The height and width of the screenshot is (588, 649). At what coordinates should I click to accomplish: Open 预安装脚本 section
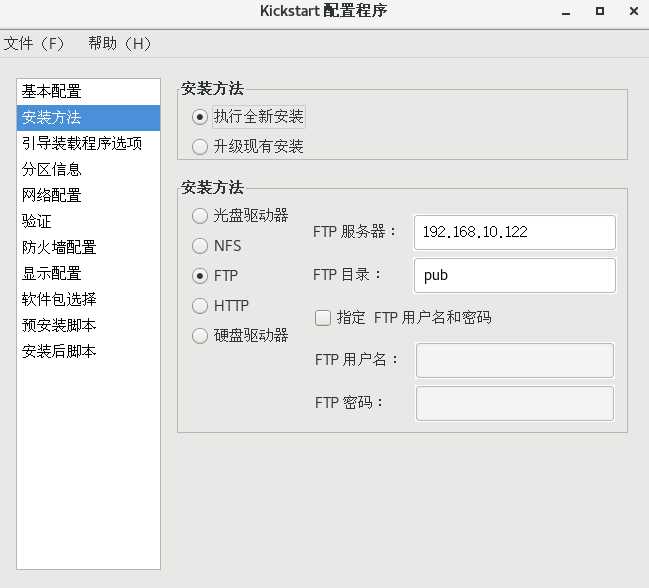click(88, 325)
